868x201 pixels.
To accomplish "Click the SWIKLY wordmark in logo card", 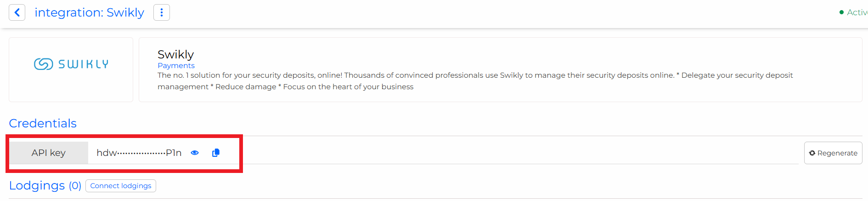I will pyautogui.click(x=84, y=64).
